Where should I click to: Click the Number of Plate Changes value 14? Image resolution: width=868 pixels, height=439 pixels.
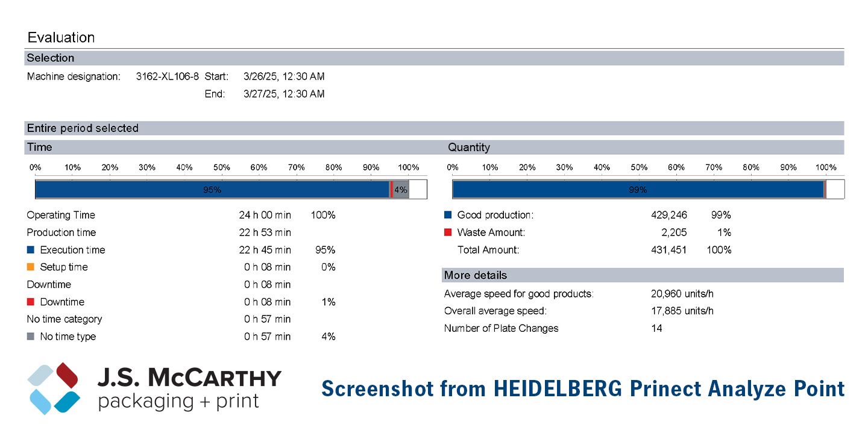pyautogui.click(x=656, y=328)
